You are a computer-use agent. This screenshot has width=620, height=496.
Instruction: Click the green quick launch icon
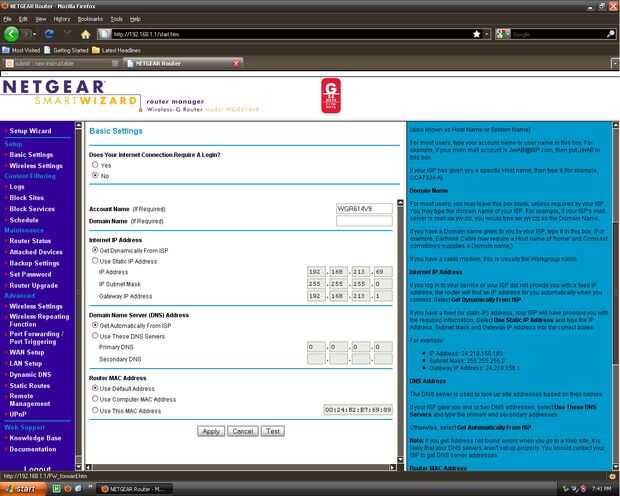coord(56,489)
